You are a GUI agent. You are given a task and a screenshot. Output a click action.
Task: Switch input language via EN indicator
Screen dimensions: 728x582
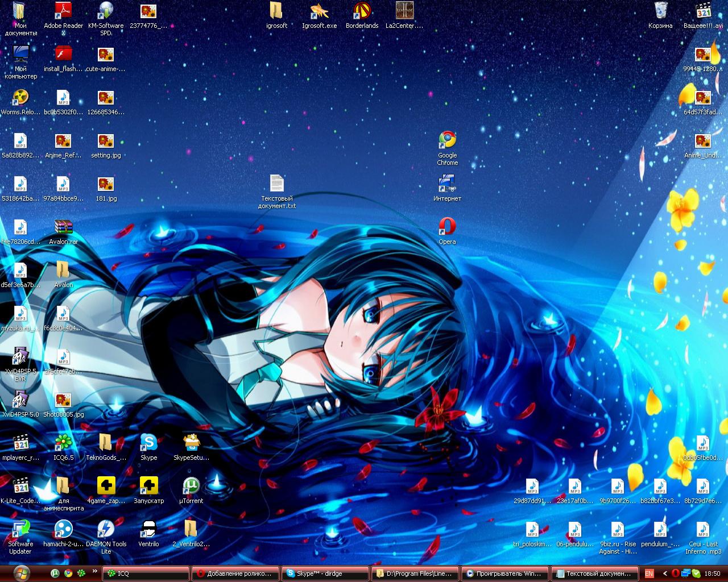pyautogui.click(x=649, y=573)
